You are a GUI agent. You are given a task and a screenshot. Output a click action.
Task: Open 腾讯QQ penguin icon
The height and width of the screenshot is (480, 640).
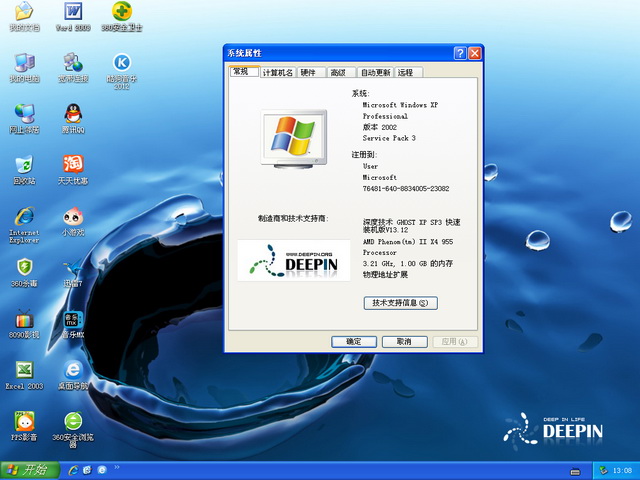click(x=73, y=118)
